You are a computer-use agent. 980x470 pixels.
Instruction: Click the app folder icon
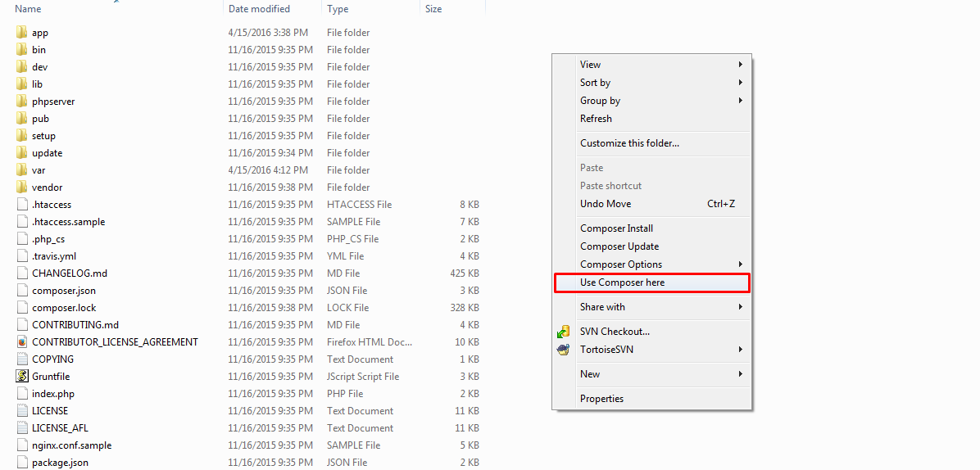(x=22, y=33)
